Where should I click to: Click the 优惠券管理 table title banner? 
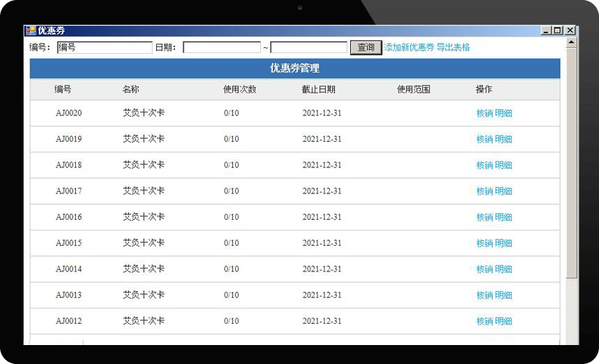coord(295,68)
